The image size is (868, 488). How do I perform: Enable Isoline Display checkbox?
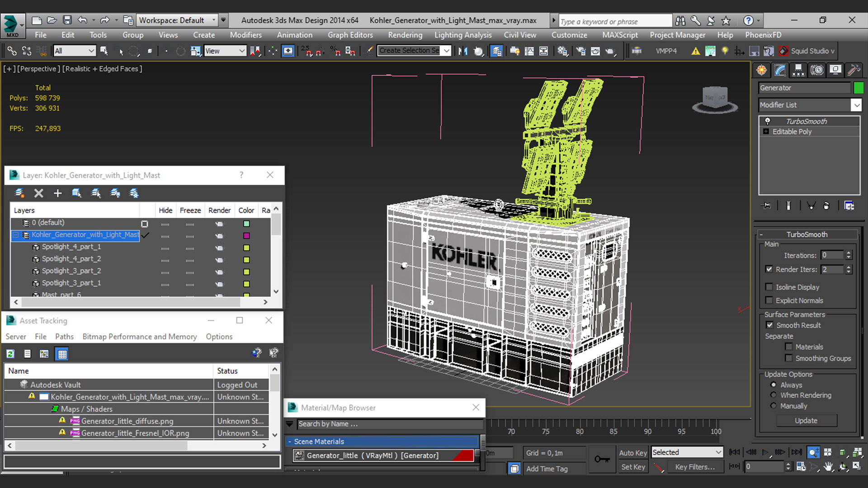click(769, 287)
